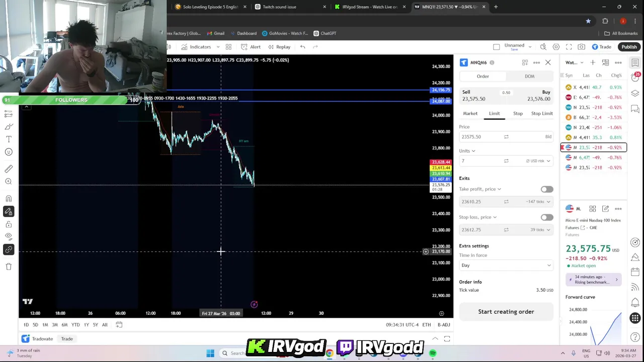Click the limit Price input field
The image size is (644, 362).
(506, 137)
